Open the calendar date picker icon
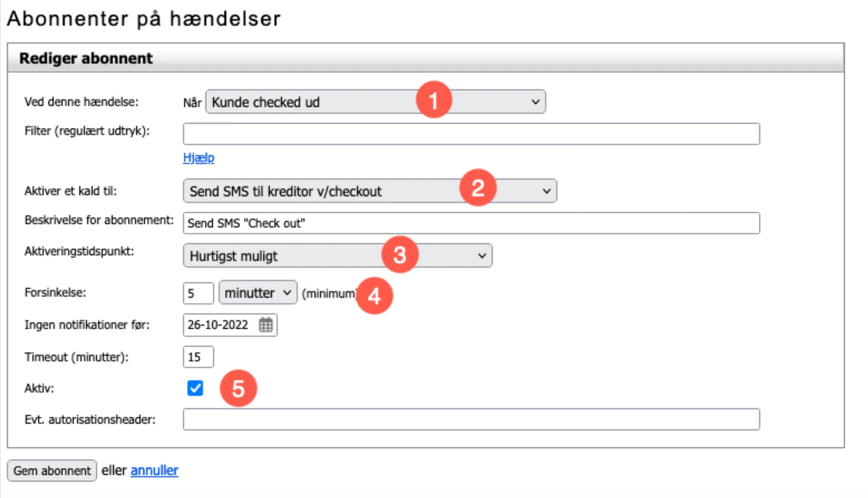 pyautogui.click(x=266, y=325)
